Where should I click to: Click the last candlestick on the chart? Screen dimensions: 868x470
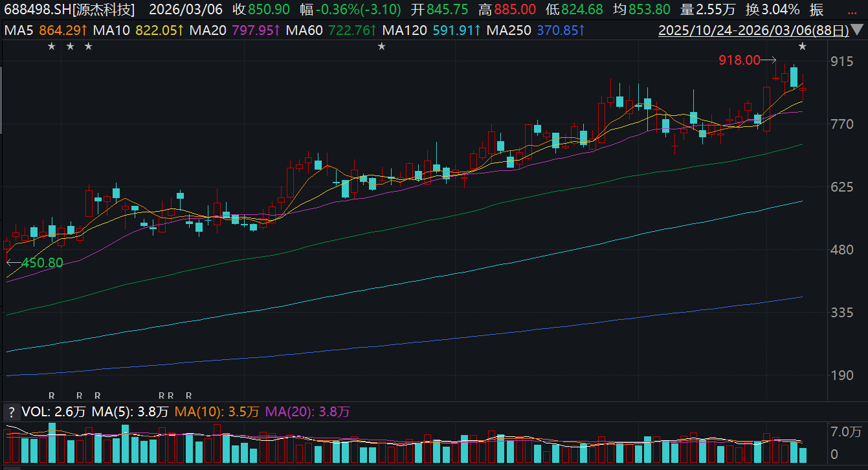tap(803, 91)
